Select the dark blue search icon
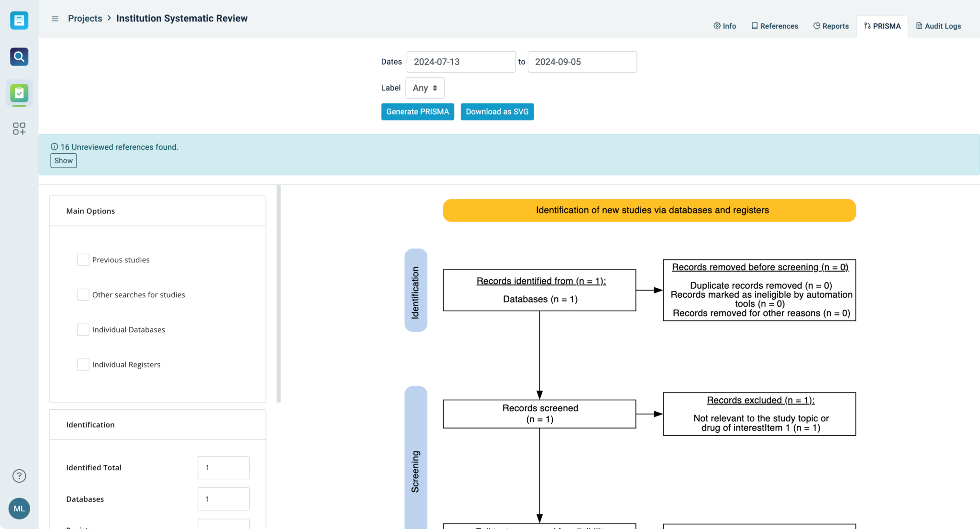 tap(19, 56)
